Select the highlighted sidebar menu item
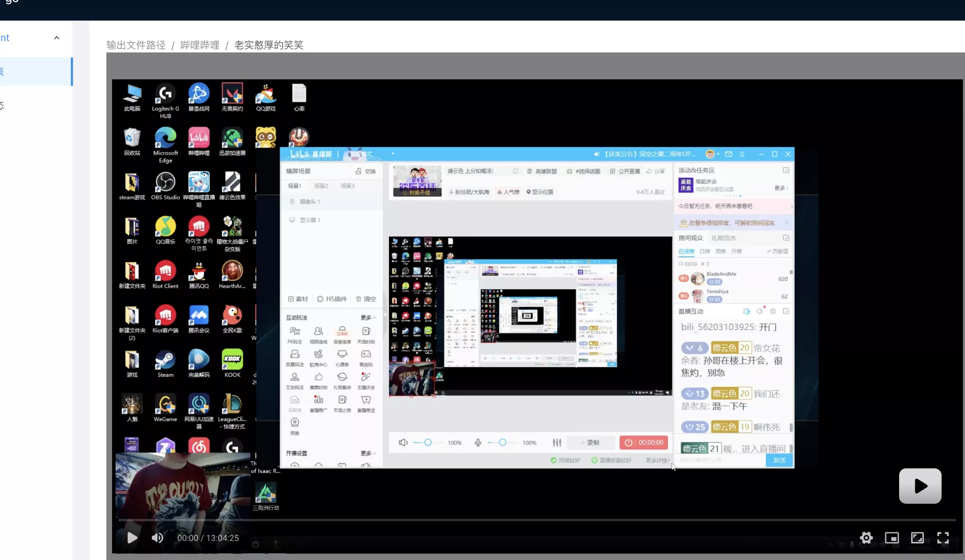 (35, 71)
